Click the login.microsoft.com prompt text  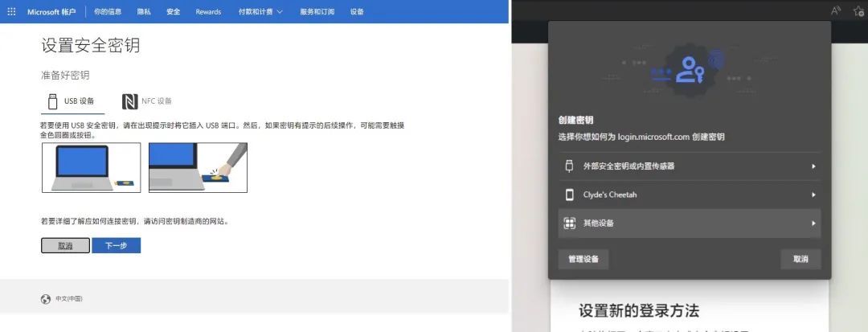click(x=641, y=137)
